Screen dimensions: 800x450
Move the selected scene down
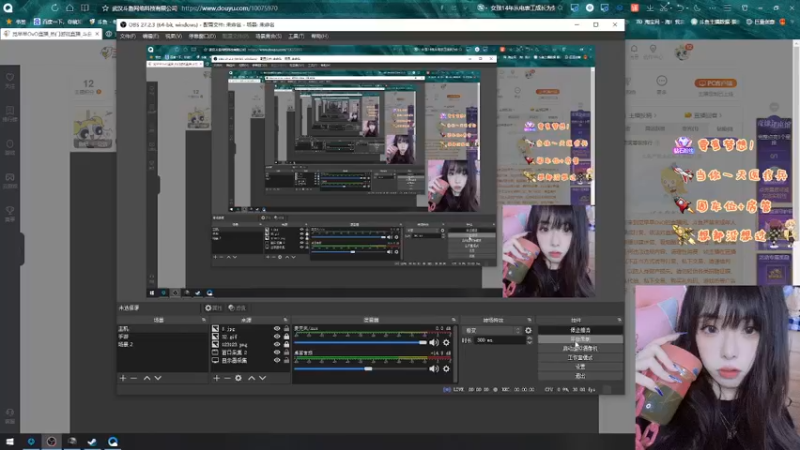pos(158,378)
